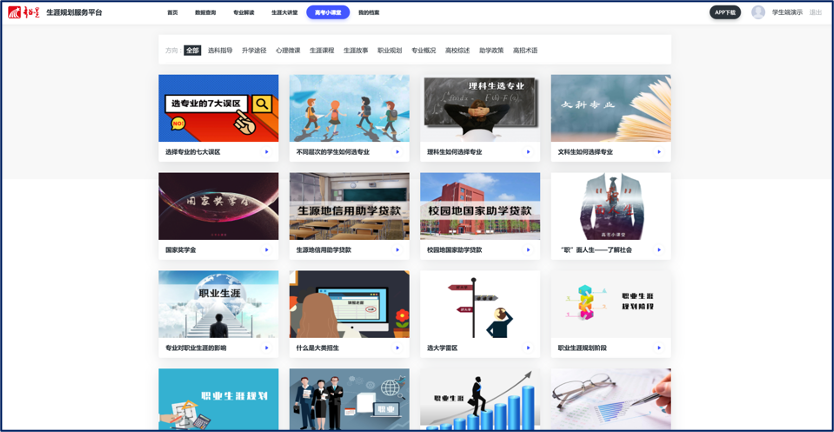Filter by 高招术语
Screen dimensions: 834x432
(x=525, y=51)
